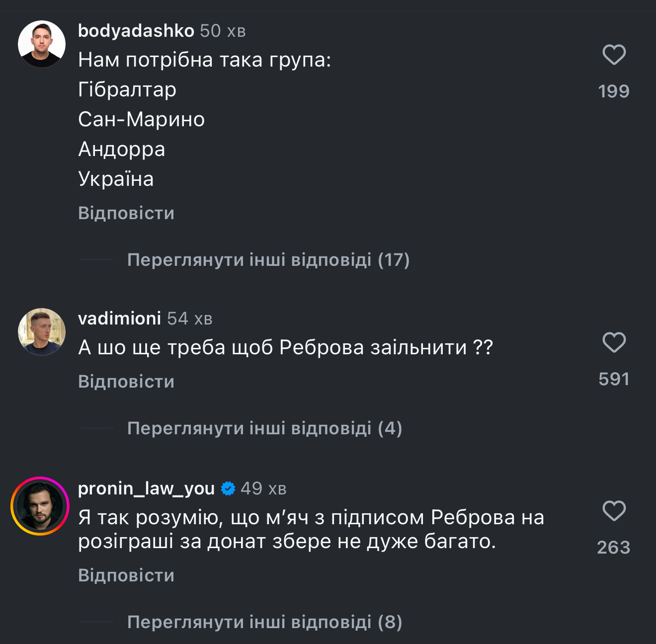View pronin_law_you's story ring avatar
Screen dimensions: 656x644
click(x=40, y=506)
